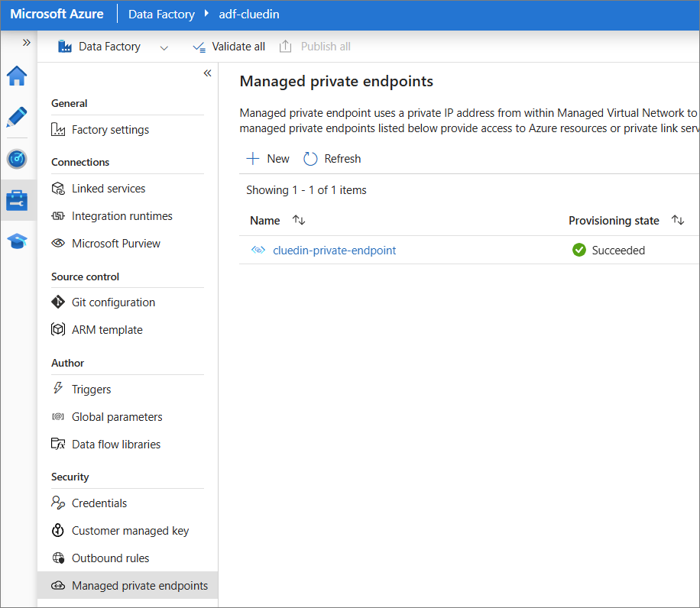
Task: Select the Linked services icon
Action: (57, 188)
